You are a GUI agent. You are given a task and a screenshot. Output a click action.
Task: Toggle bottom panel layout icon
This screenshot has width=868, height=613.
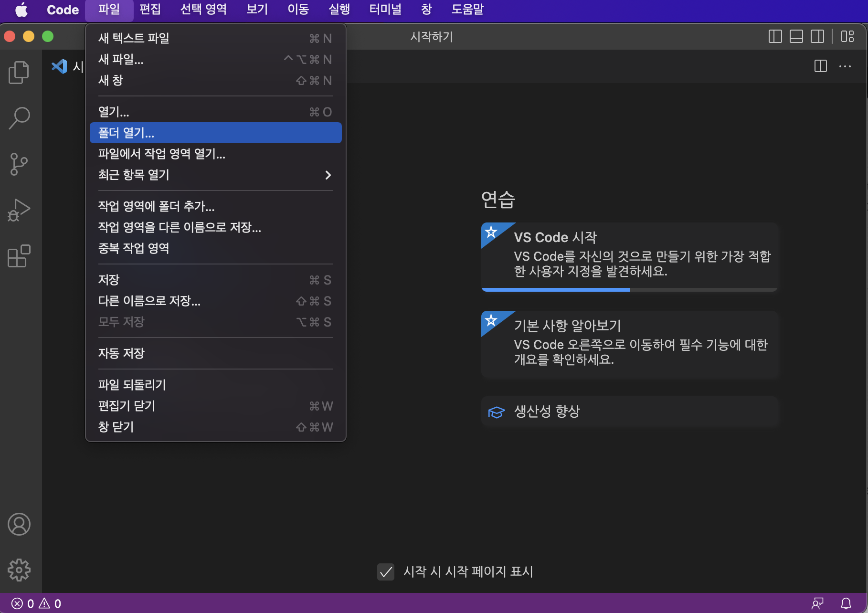click(x=796, y=37)
